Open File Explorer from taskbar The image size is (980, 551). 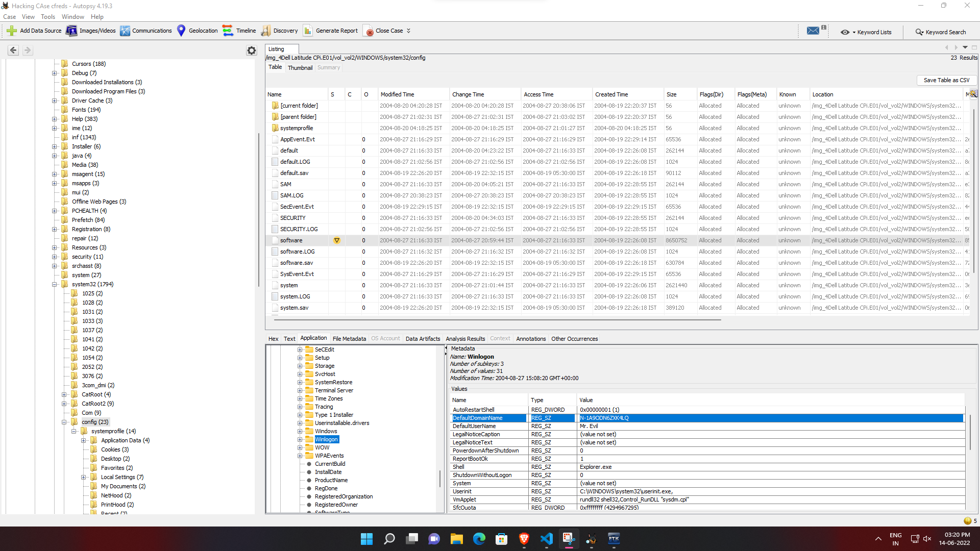point(456,539)
